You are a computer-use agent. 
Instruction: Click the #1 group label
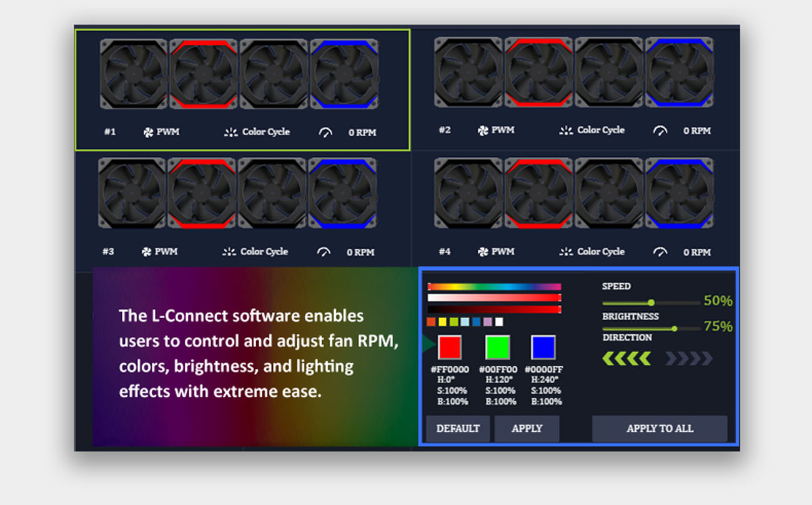[110, 132]
